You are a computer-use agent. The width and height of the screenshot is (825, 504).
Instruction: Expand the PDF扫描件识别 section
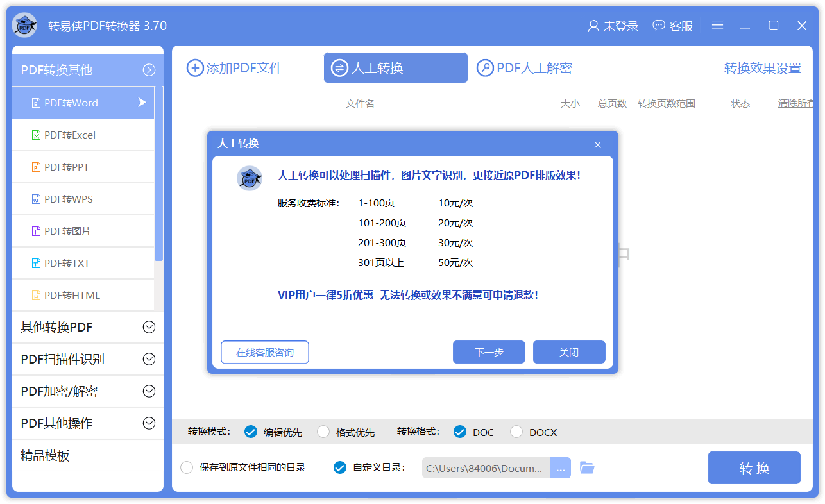(x=149, y=359)
